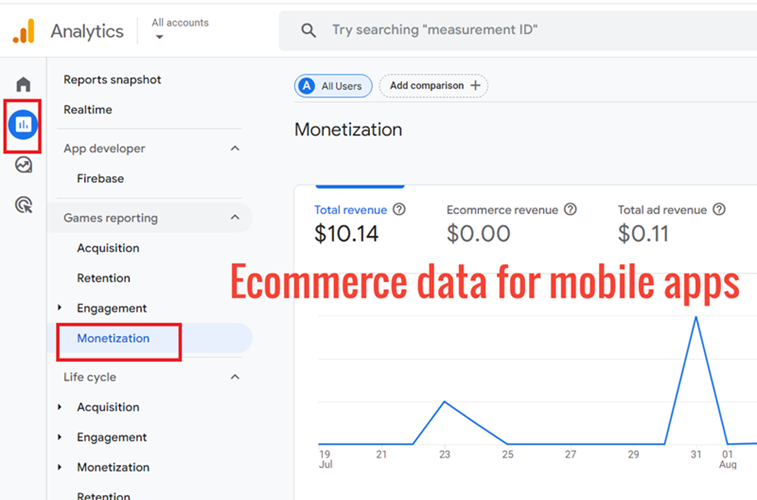Screen dimensions: 757x500
Task: Click the App developer section label
Action: (104, 149)
